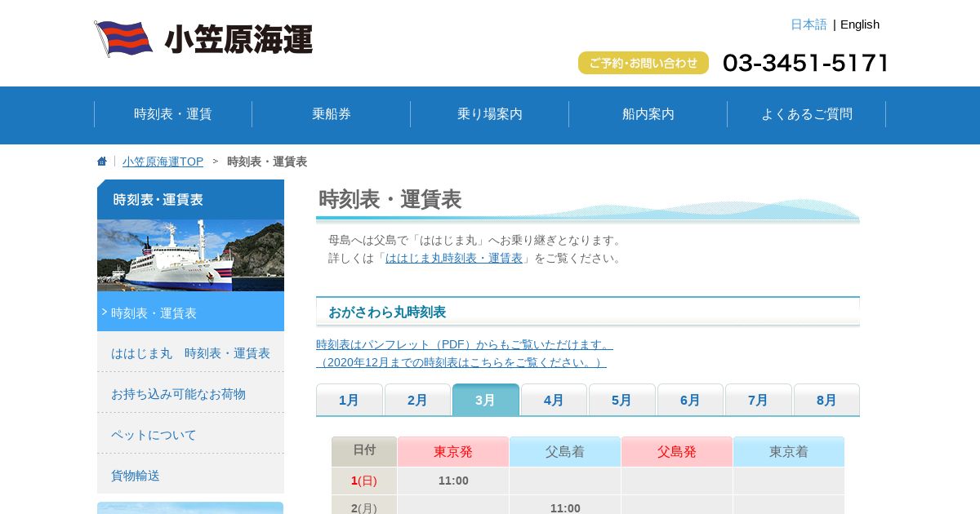This screenshot has height=514, width=980.
Task: Open 船内案内 navigation item
Action: [x=648, y=114]
